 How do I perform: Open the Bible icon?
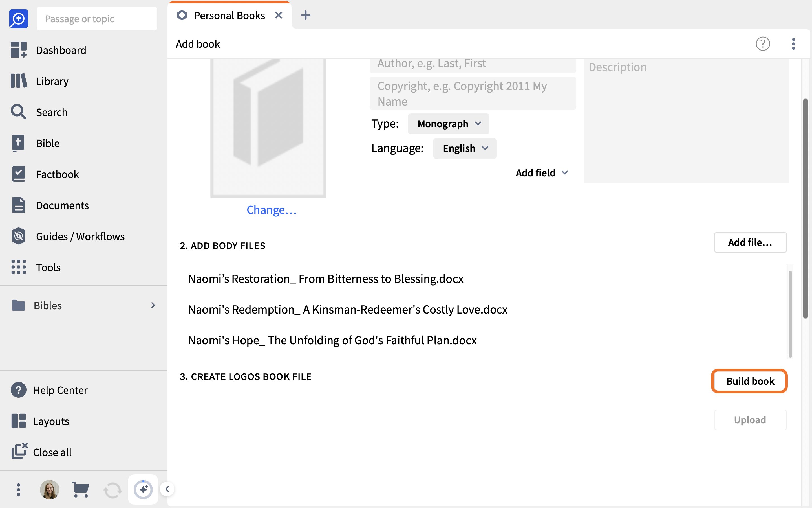click(x=18, y=143)
